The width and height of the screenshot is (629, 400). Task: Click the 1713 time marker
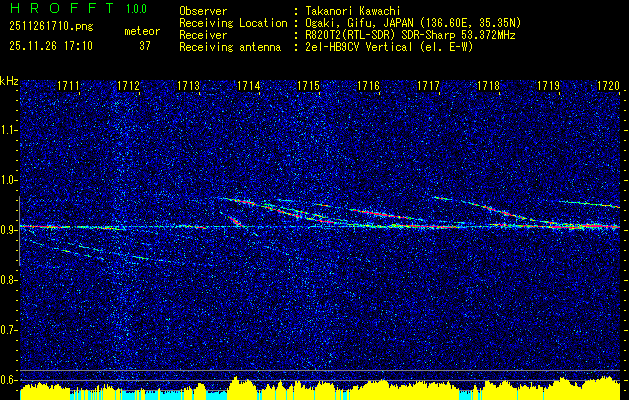pyautogui.click(x=189, y=86)
